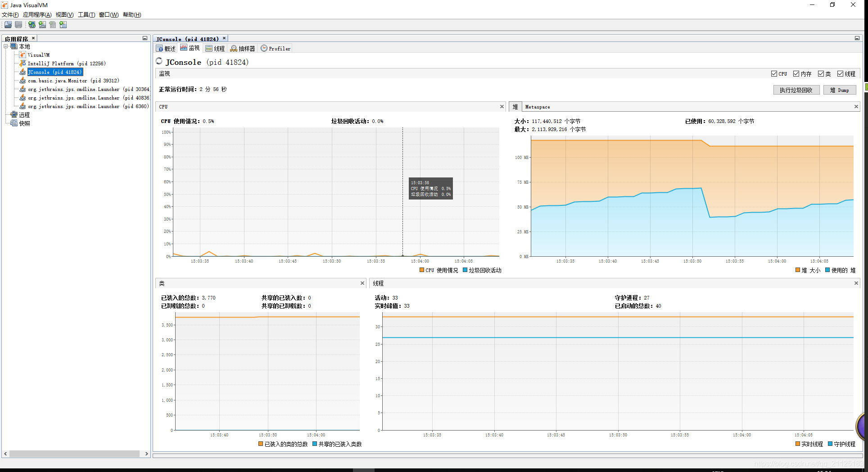Click the grayed Add VM Coredump toolbar icon
This screenshot has width=868, height=472.
[53, 25]
